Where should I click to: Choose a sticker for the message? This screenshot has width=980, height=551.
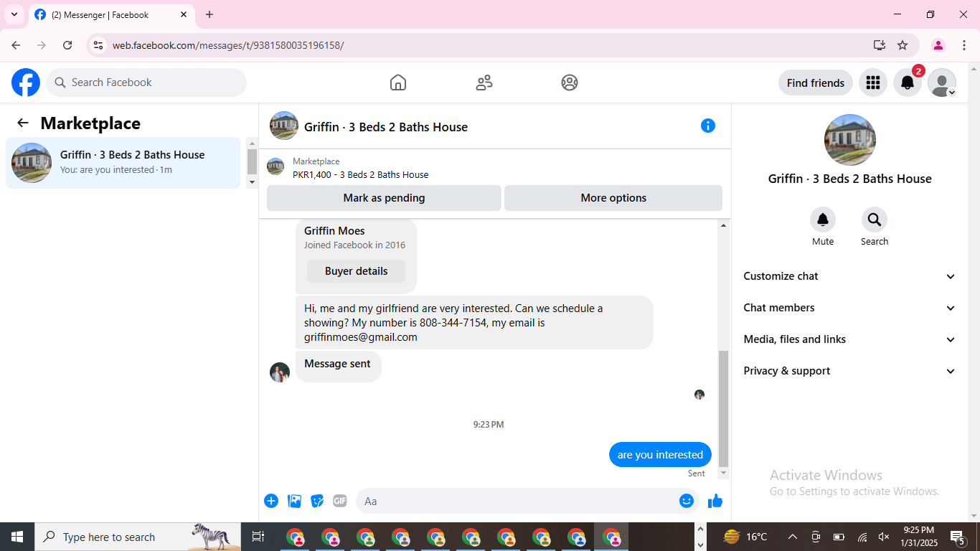[317, 501]
